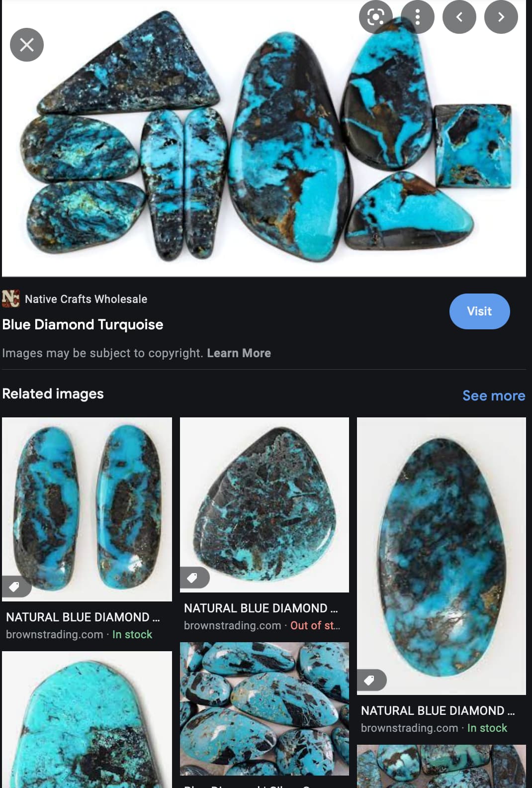This screenshot has height=788, width=532.
Task: Click product tag on teardrop stone image
Action: pyautogui.click(x=193, y=578)
